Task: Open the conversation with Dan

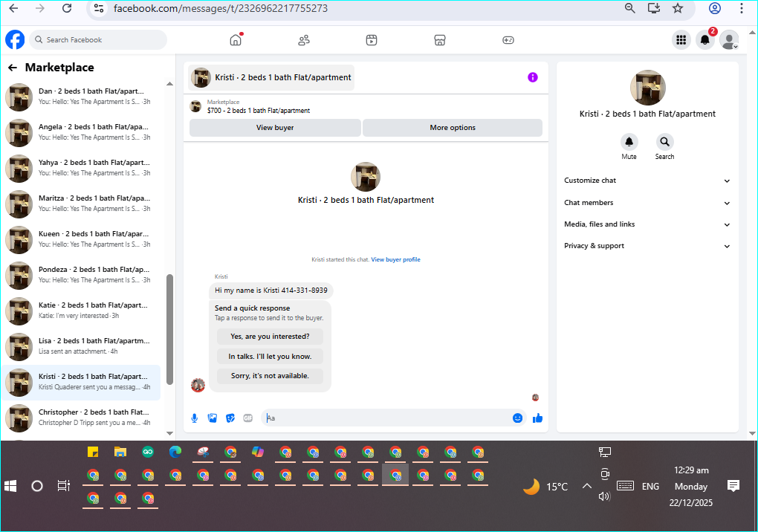Action: pos(81,96)
